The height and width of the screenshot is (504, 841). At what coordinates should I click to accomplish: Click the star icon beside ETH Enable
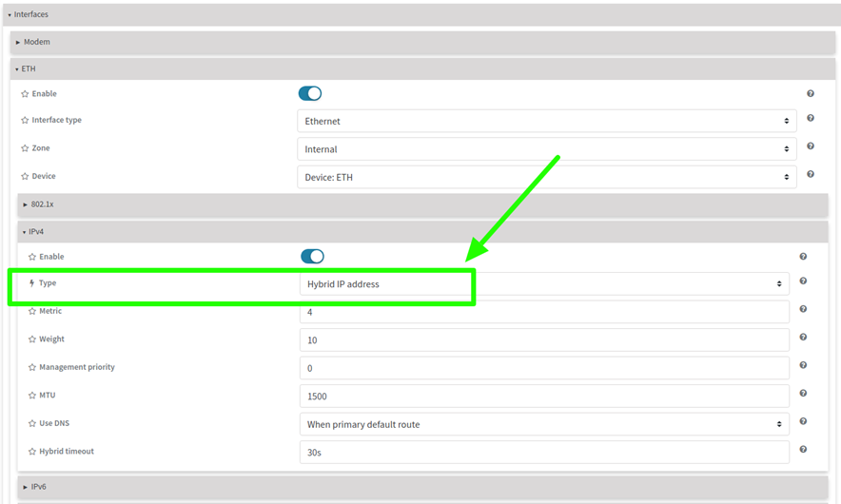point(25,94)
